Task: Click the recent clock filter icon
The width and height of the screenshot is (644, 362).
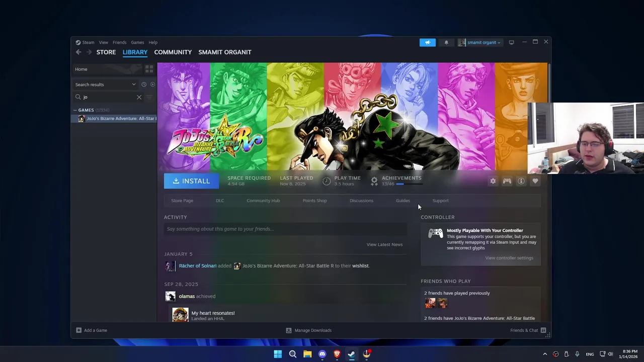Action: (x=144, y=84)
